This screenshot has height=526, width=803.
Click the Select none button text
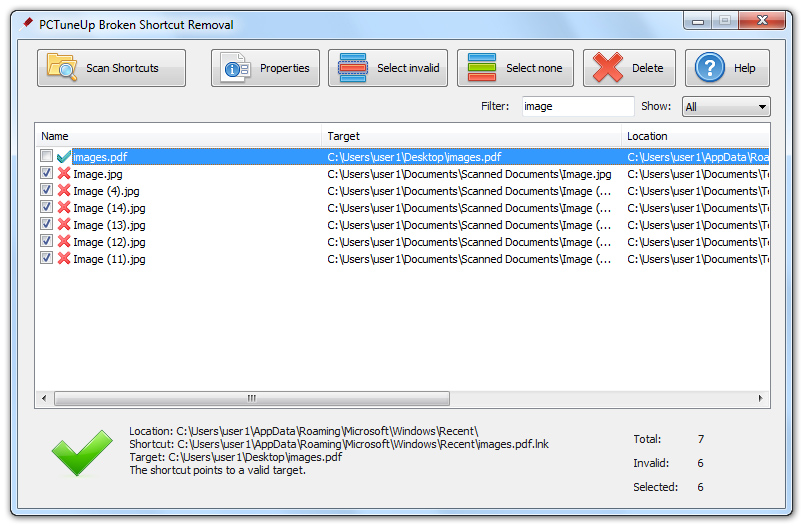(x=534, y=68)
